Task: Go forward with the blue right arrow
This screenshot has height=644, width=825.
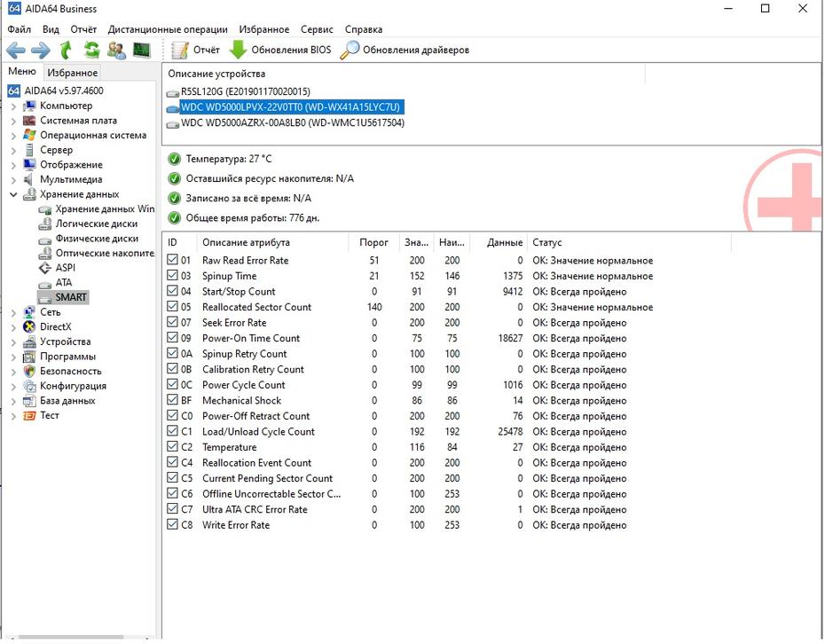Action: click(x=41, y=51)
